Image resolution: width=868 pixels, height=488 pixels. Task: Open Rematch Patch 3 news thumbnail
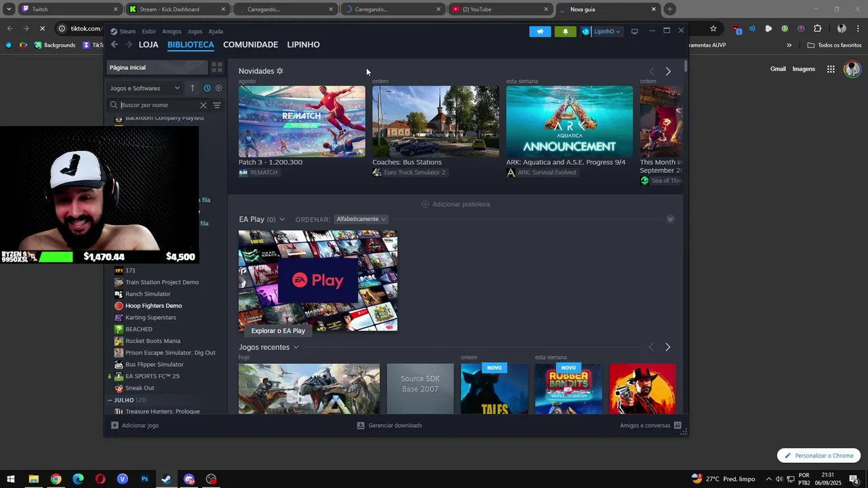coord(302,121)
